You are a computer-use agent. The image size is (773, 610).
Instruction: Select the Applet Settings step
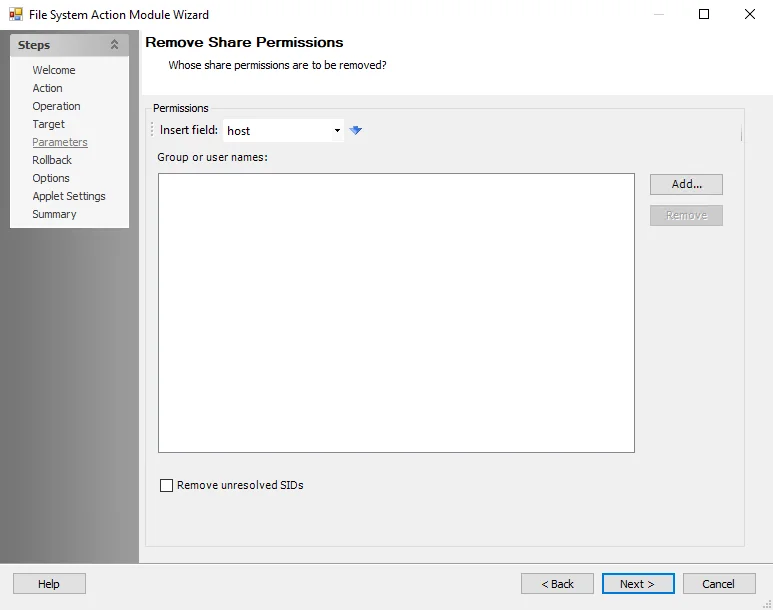point(69,196)
